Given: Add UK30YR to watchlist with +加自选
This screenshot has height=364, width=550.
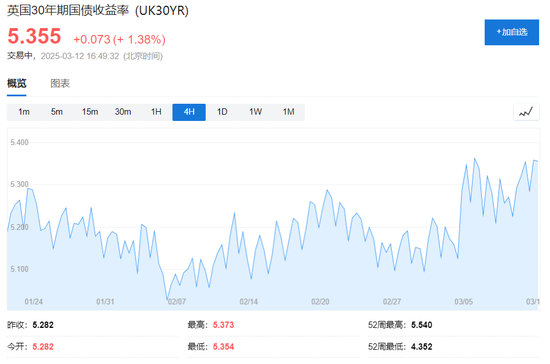Looking at the screenshot, I should [512, 32].
